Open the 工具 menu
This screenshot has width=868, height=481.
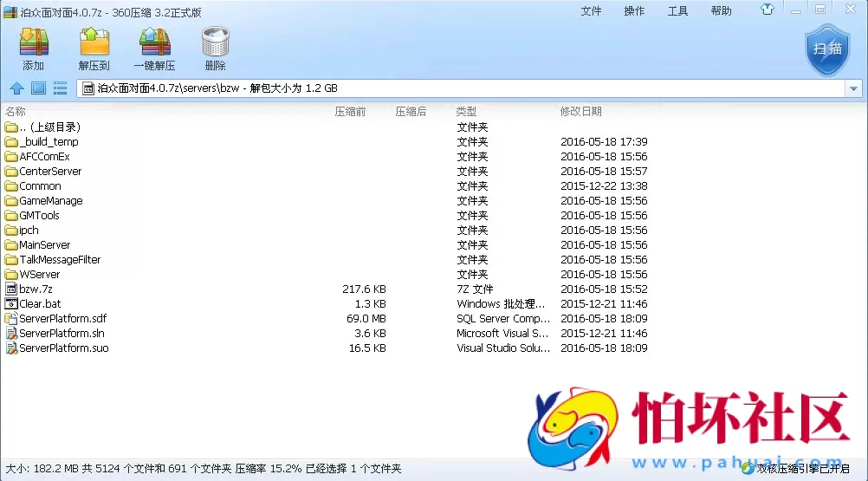click(677, 11)
